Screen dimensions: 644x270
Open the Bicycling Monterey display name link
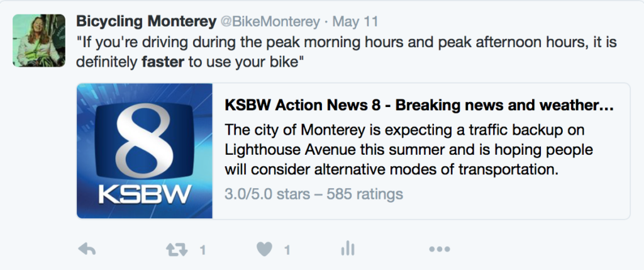coord(145,21)
